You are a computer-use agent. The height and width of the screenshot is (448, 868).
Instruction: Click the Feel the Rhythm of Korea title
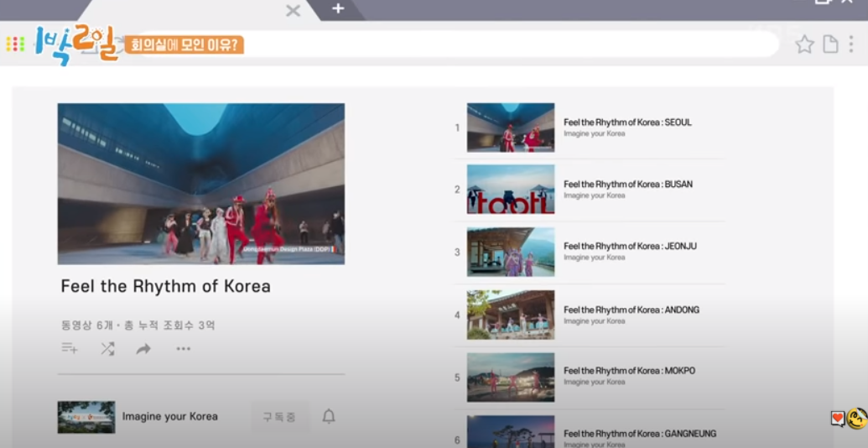165,286
